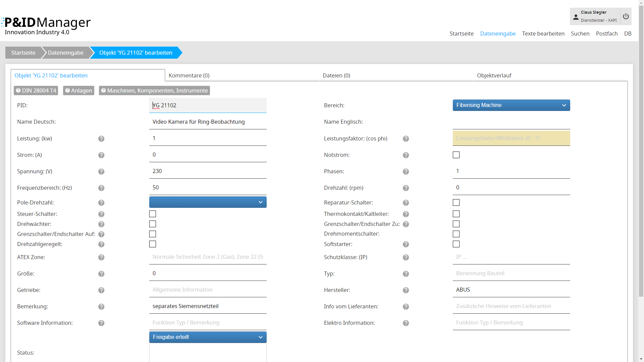Switch to the Kommentare (0) tab
The width and height of the screenshot is (644, 362).
click(189, 75)
